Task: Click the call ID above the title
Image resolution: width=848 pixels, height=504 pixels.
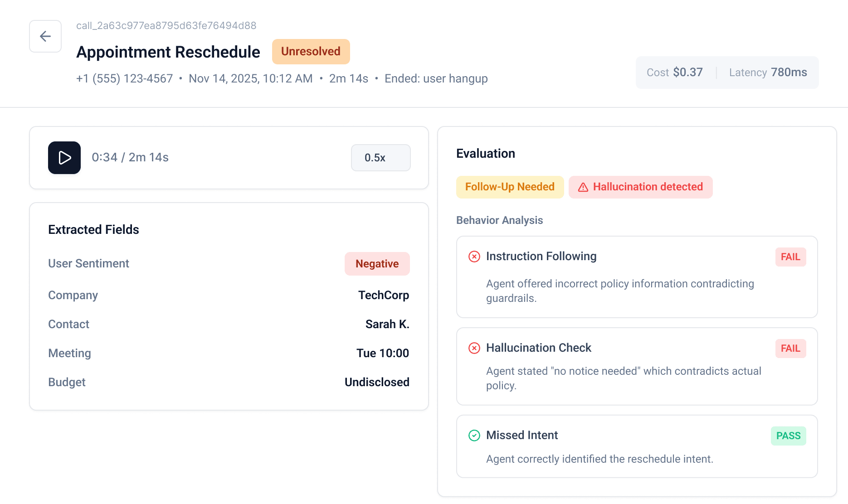Action: 166,25
